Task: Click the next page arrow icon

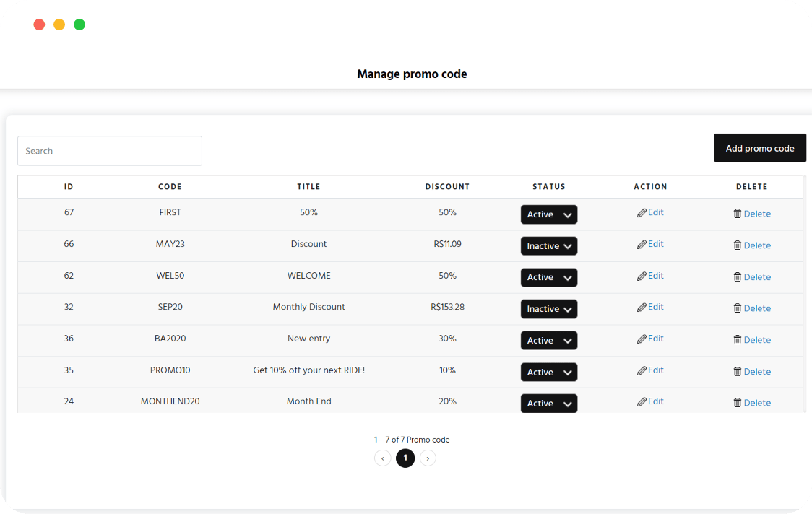Action: (428, 458)
